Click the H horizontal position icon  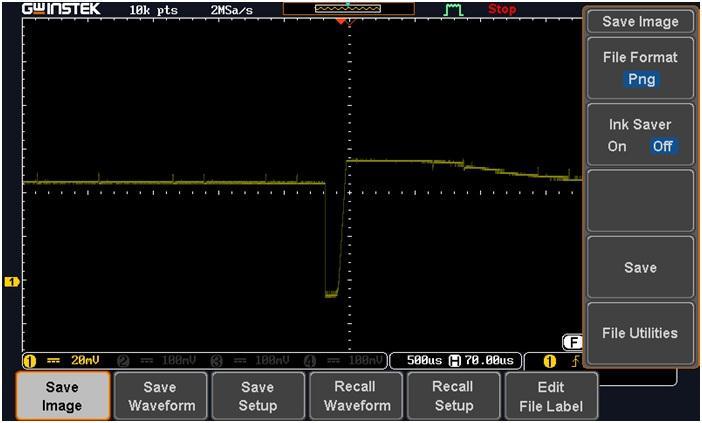[x=454, y=361]
